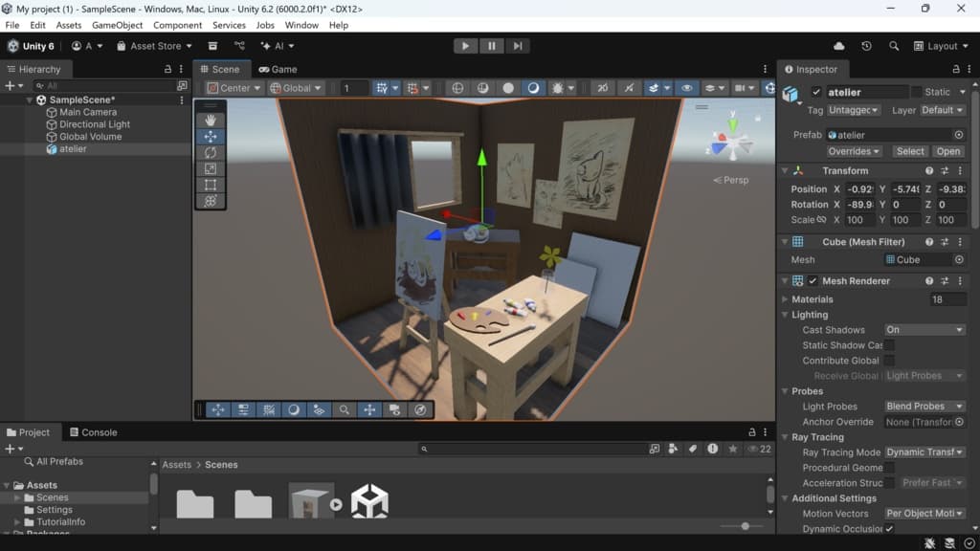Select the Rotate tool in scene toolbar
The width and height of the screenshot is (980, 551).
[x=211, y=153]
